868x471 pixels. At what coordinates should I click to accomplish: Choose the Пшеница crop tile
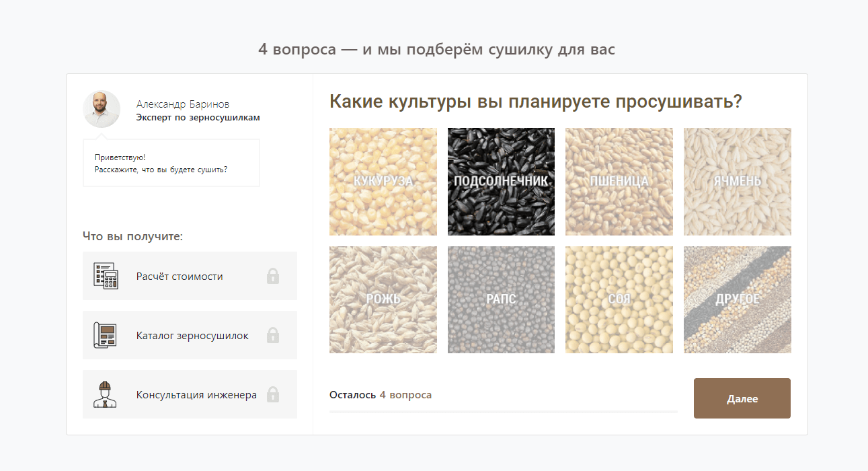click(619, 182)
